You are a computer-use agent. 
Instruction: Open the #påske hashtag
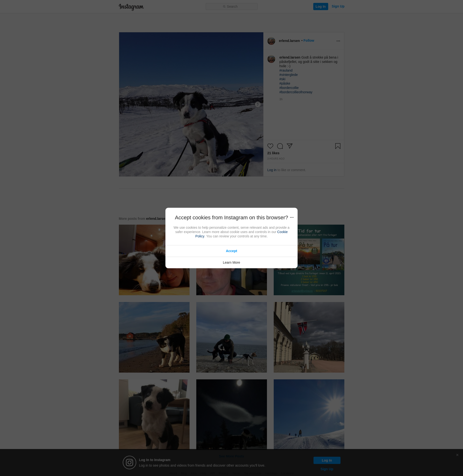pyautogui.click(x=285, y=84)
